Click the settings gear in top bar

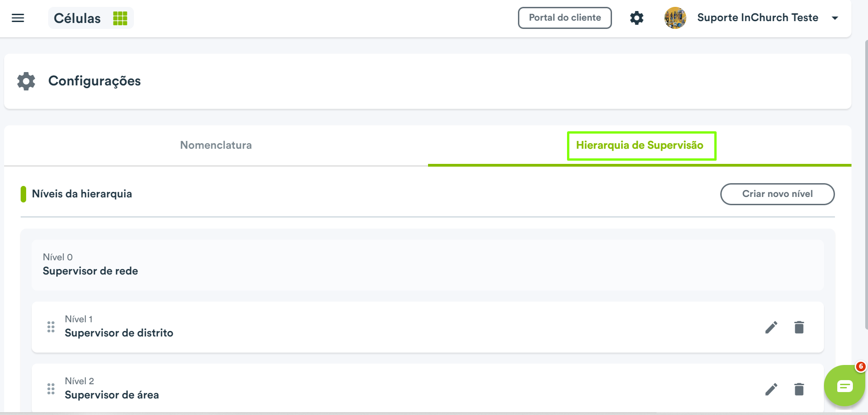(637, 18)
